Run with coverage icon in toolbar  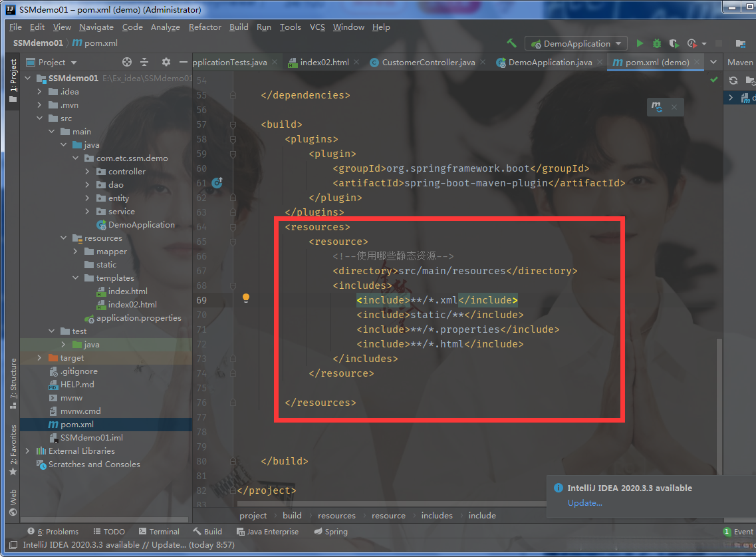[674, 43]
